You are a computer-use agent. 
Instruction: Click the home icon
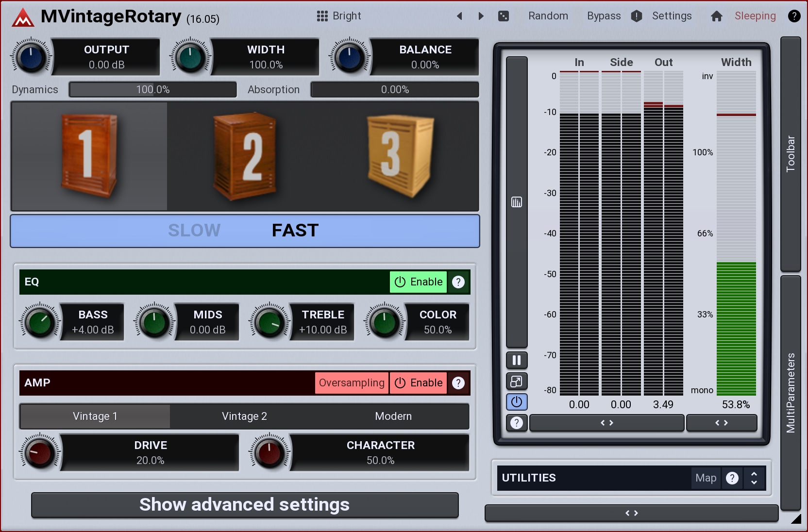[716, 16]
